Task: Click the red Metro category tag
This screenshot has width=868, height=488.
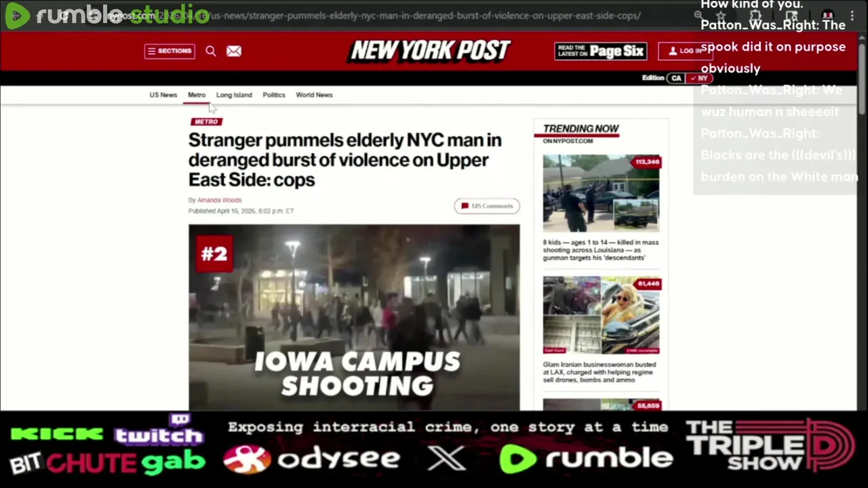Action: pyautogui.click(x=206, y=121)
